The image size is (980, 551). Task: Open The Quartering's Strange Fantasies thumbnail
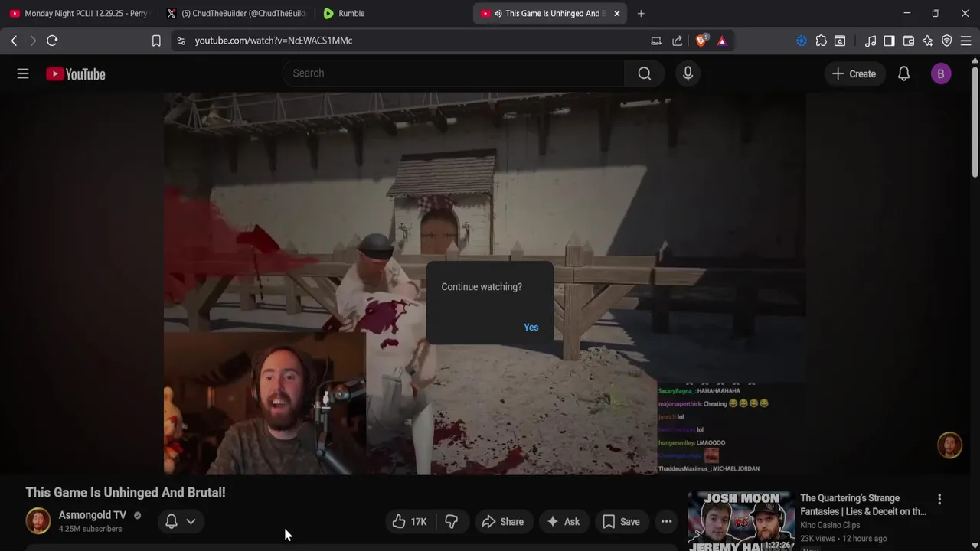click(x=740, y=520)
